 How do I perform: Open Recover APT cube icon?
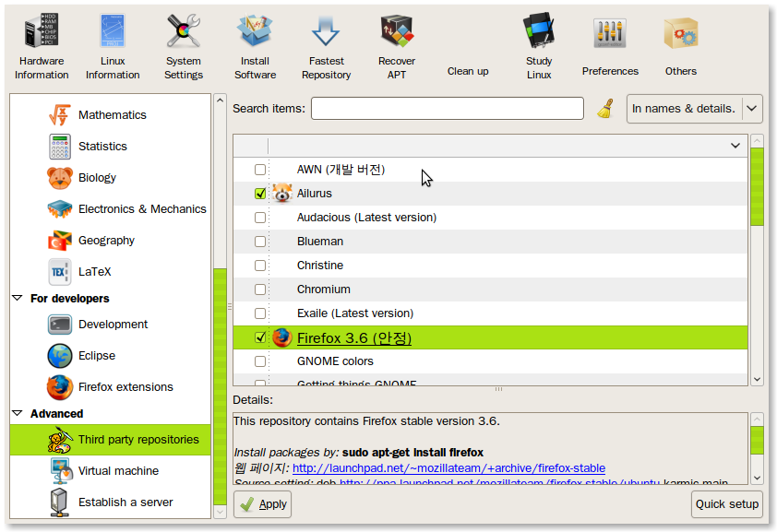pos(397,30)
